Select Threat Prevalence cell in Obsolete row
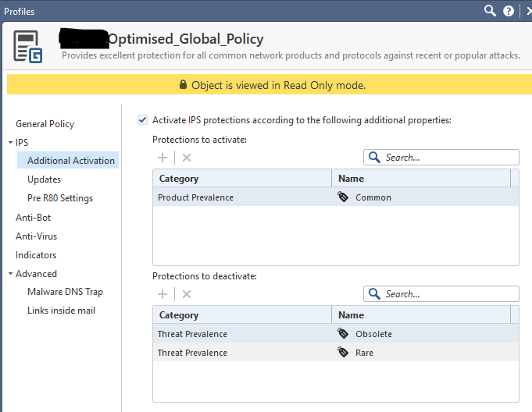 coord(192,334)
